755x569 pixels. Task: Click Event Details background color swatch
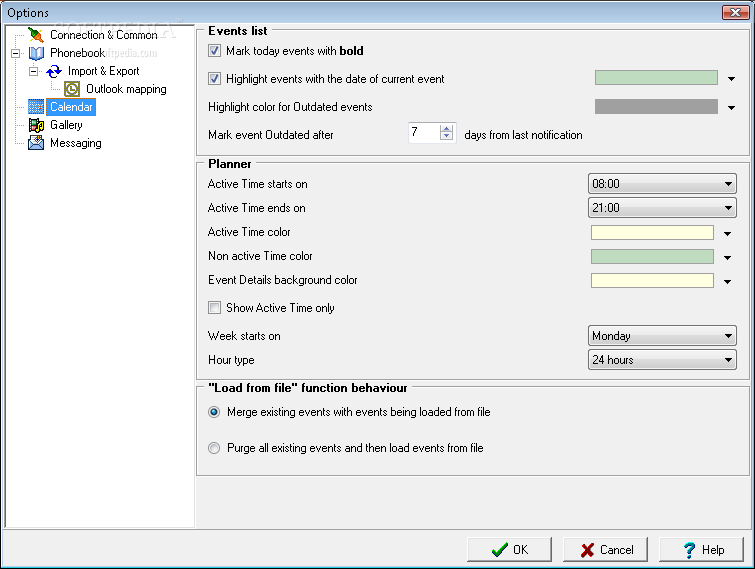pyautogui.click(x=652, y=281)
